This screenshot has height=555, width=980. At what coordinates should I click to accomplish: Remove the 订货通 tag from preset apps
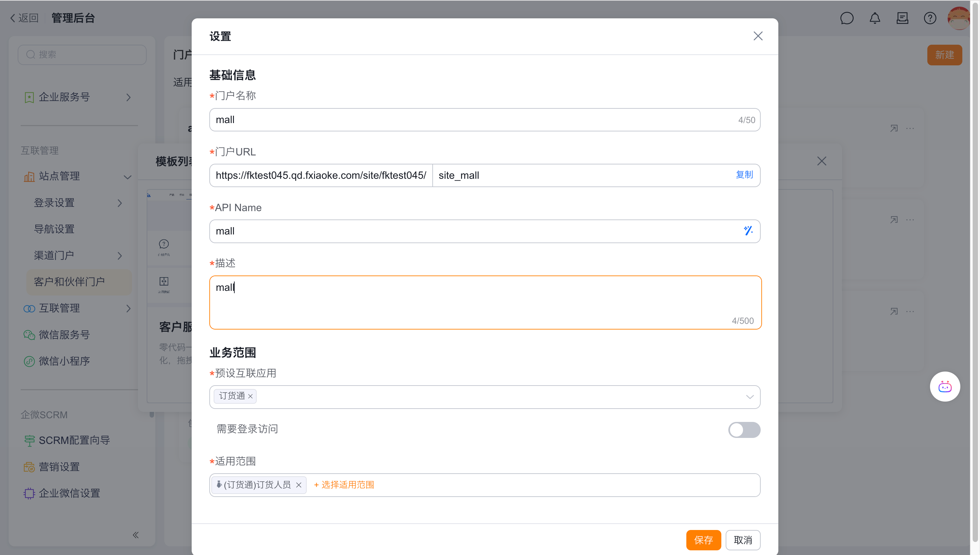[x=250, y=397]
